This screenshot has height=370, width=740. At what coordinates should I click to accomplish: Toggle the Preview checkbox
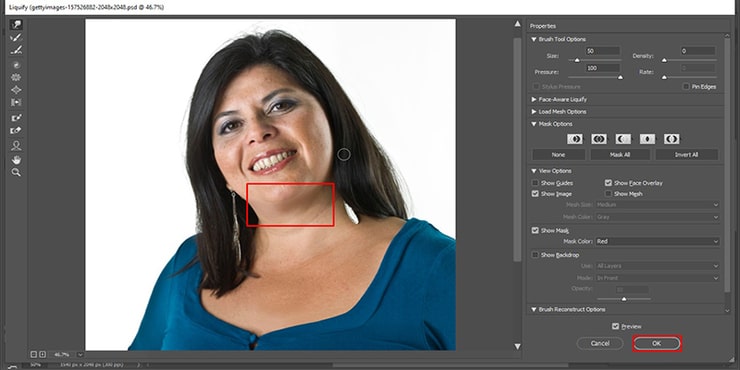click(615, 326)
